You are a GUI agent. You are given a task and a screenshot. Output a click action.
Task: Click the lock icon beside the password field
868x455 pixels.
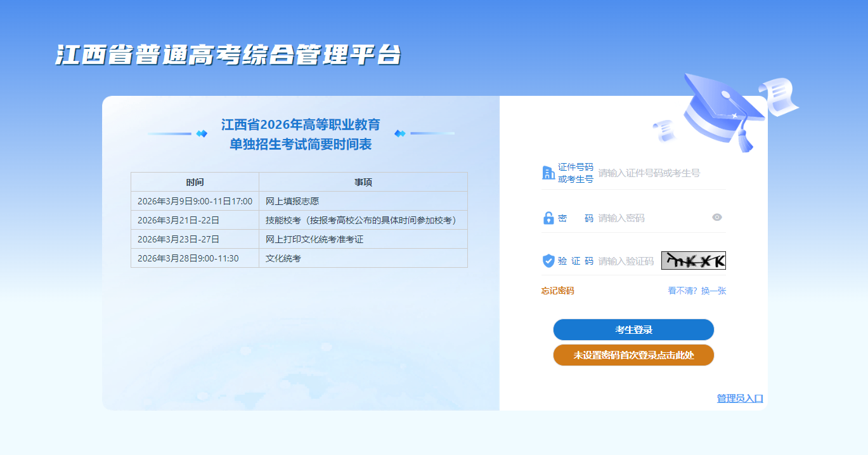pos(548,218)
